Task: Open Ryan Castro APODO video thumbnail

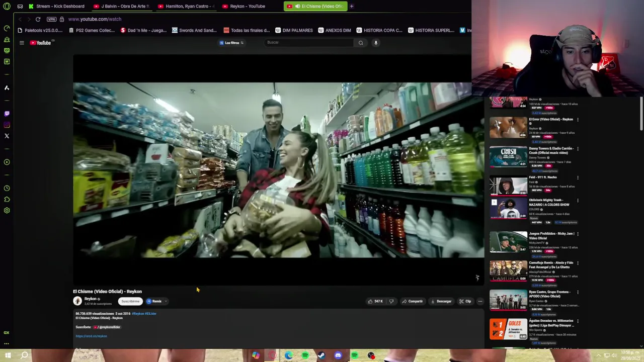Action: click(508, 300)
